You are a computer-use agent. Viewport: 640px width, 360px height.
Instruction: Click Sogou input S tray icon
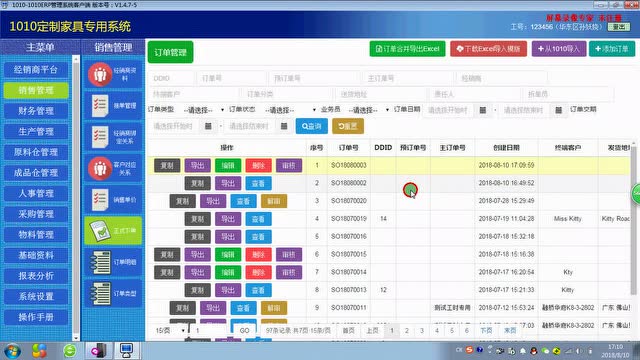point(469,350)
